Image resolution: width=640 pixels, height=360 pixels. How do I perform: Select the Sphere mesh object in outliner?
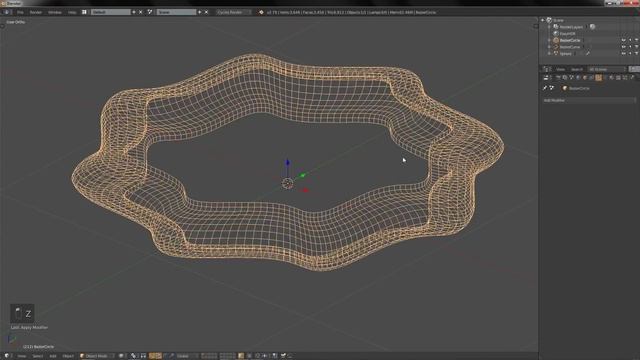(x=566, y=53)
